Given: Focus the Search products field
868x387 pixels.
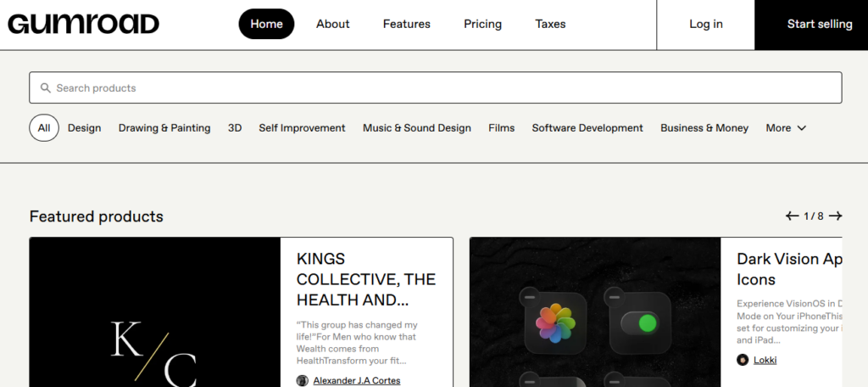Looking at the screenshot, I should pos(436,87).
